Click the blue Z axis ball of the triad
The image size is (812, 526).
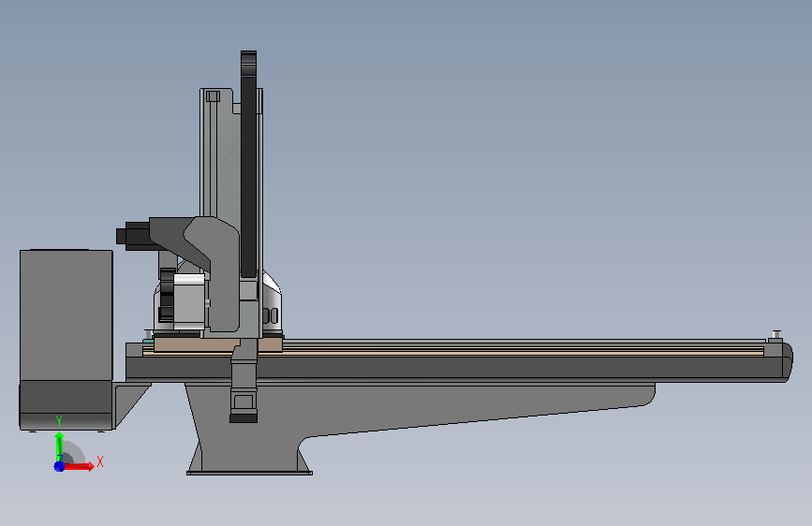pos(59,466)
